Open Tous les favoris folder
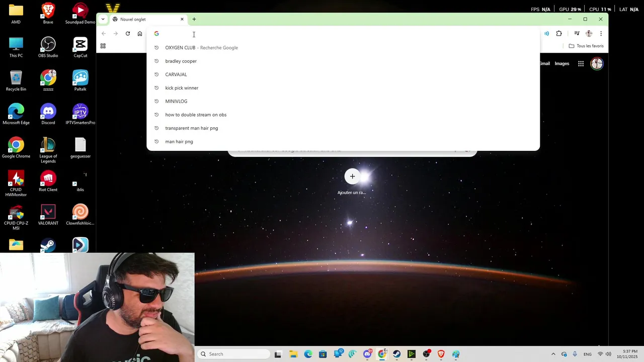 coord(586,46)
